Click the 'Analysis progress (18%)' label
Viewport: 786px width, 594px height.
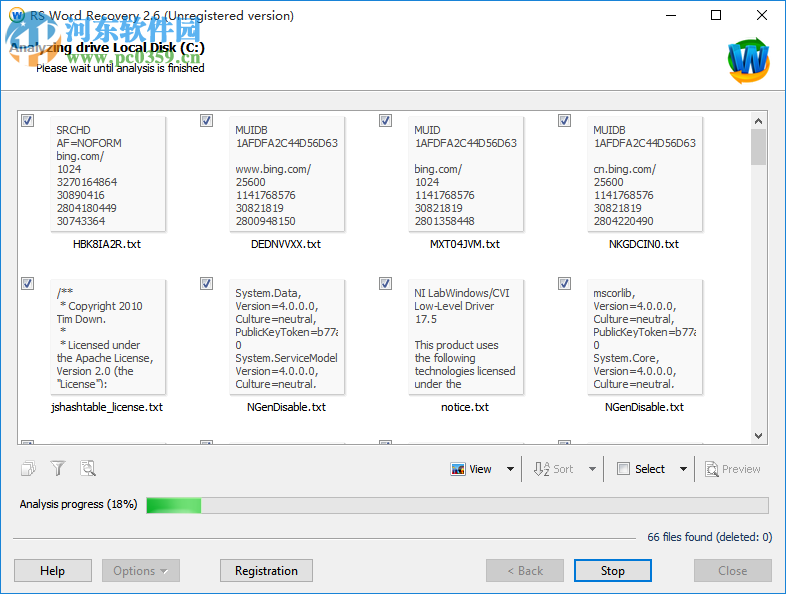pyautogui.click(x=78, y=504)
